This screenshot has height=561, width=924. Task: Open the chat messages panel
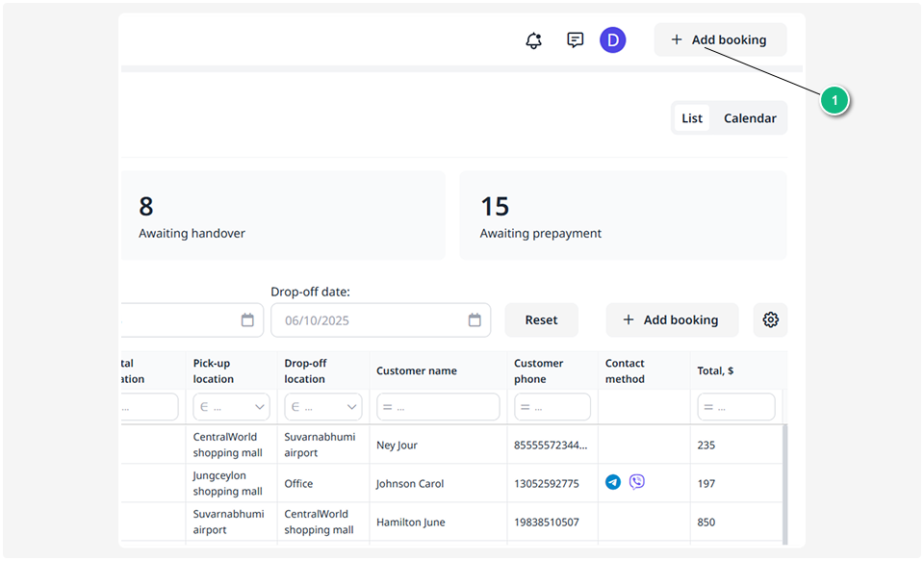pyautogui.click(x=575, y=40)
